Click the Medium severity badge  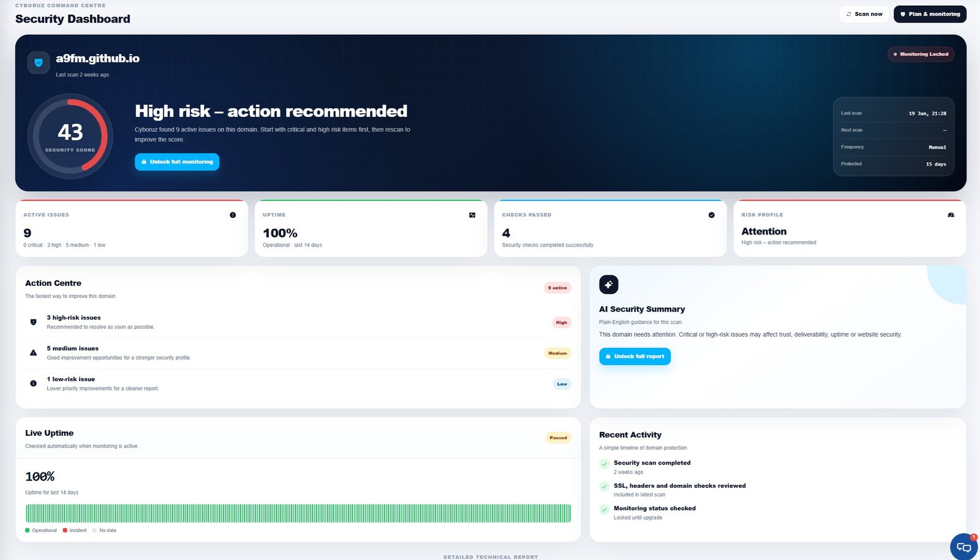click(x=557, y=353)
